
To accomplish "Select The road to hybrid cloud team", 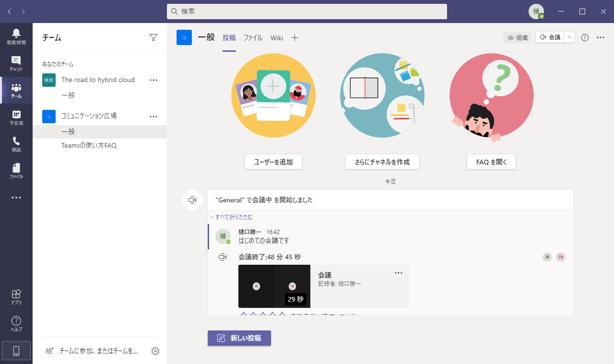I will tap(98, 80).
